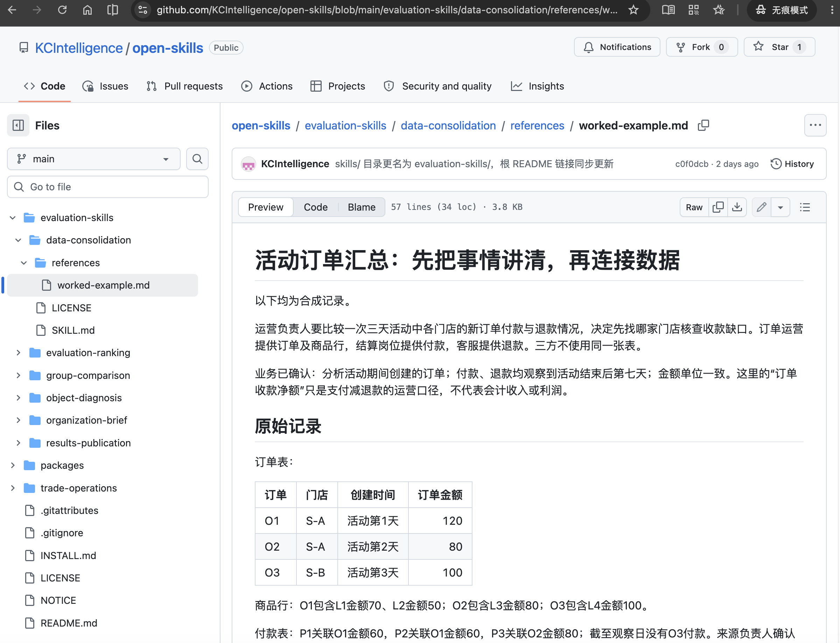Screen dimensions: 840x643
Task: Bookmark this page with the address bar star
Action: pos(633,10)
